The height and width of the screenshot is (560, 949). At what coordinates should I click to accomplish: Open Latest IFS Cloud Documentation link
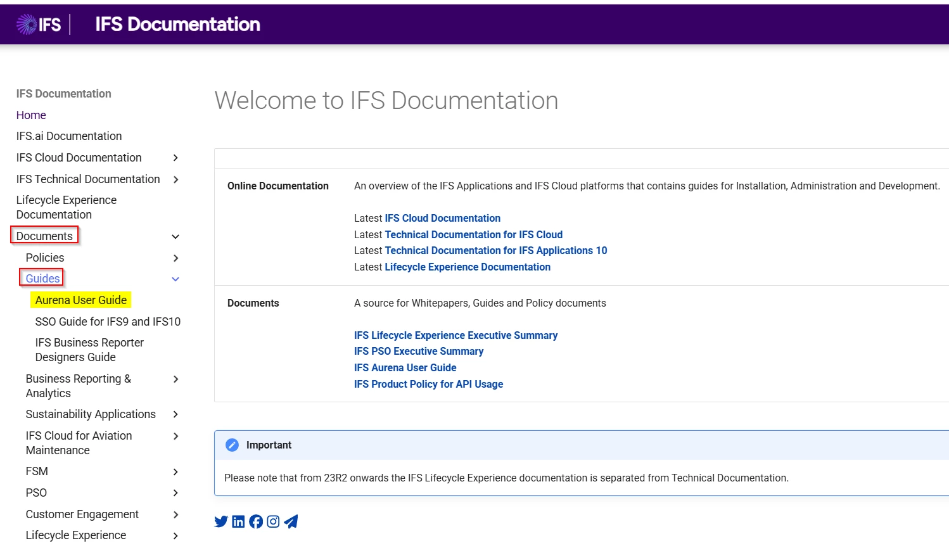pyautogui.click(x=442, y=218)
